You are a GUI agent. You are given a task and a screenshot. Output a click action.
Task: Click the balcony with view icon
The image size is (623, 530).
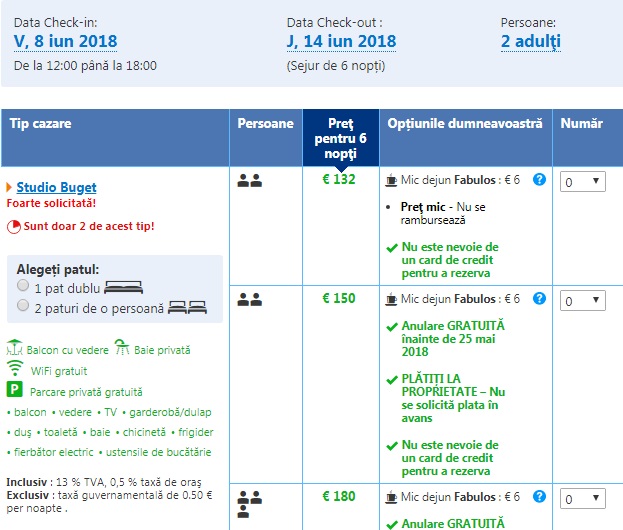[14, 350]
